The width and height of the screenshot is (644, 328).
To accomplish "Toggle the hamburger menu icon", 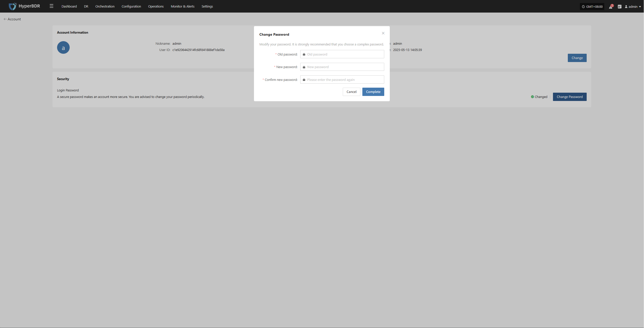I will [x=52, y=6].
